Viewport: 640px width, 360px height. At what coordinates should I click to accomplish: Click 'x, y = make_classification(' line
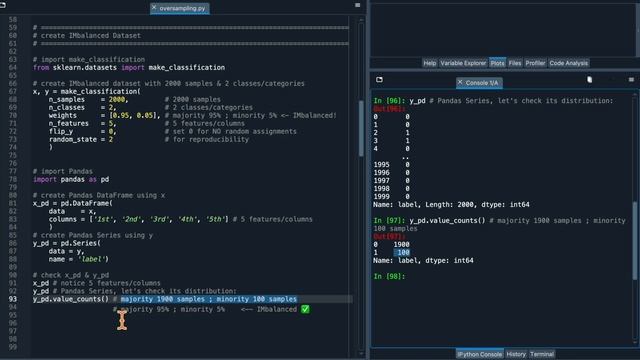click(x=87, y=91)
